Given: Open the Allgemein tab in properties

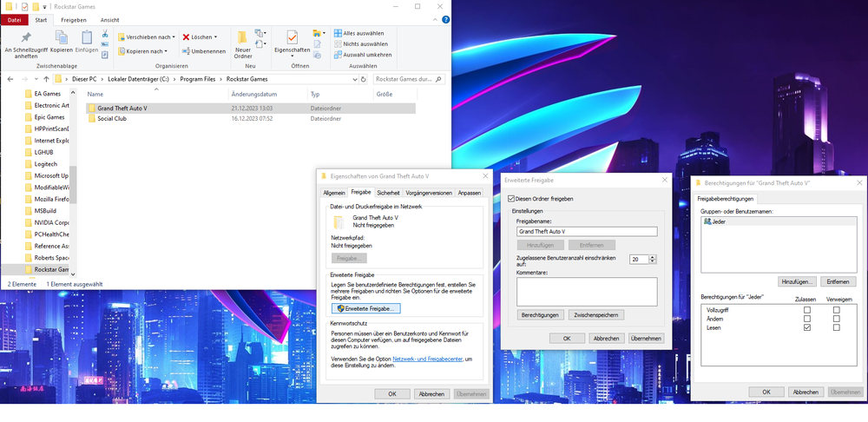Looking at the screenshot, I should [x=334, y=193].
